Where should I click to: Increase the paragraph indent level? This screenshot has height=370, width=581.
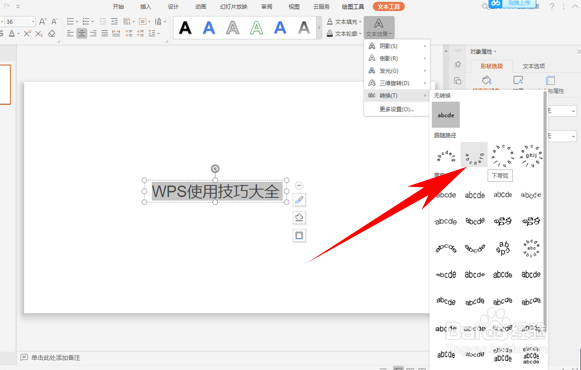point(114,21)
